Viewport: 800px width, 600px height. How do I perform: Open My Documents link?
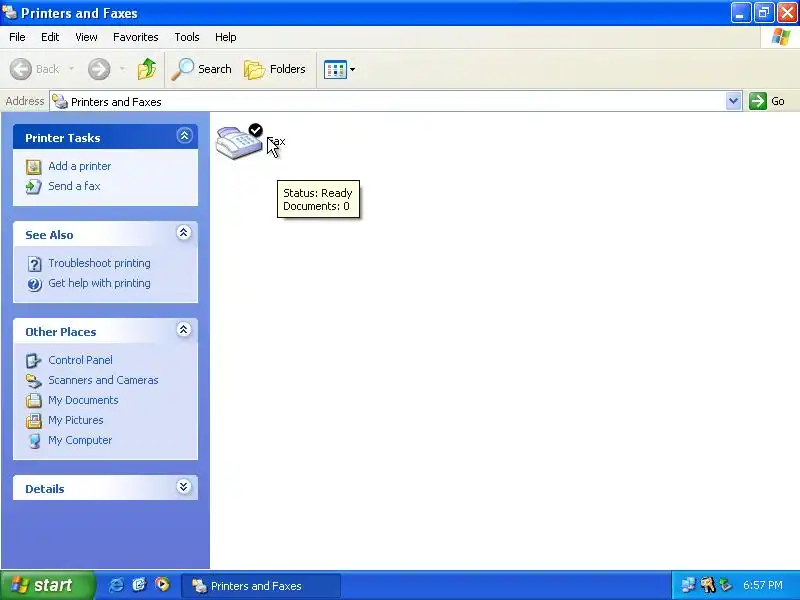coord(83,400)
